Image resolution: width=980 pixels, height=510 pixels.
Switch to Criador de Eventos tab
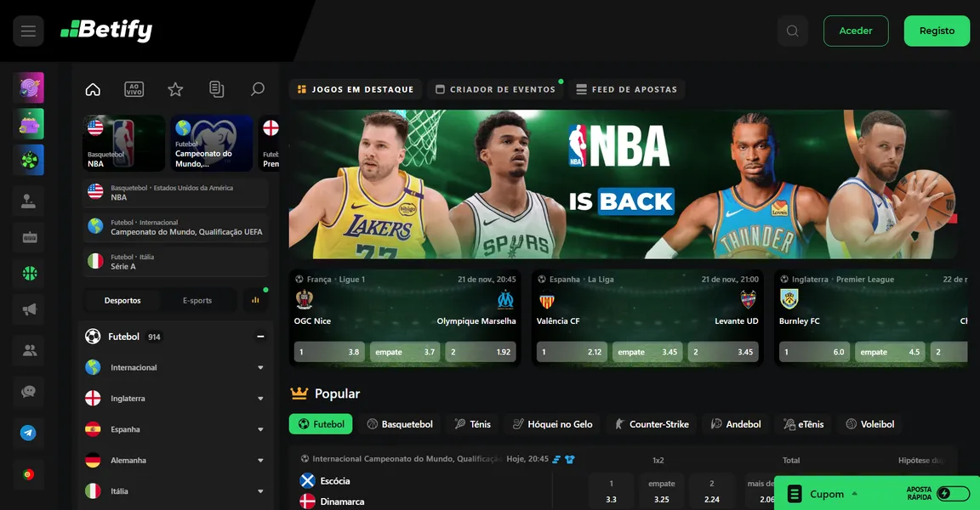(494, 89)
